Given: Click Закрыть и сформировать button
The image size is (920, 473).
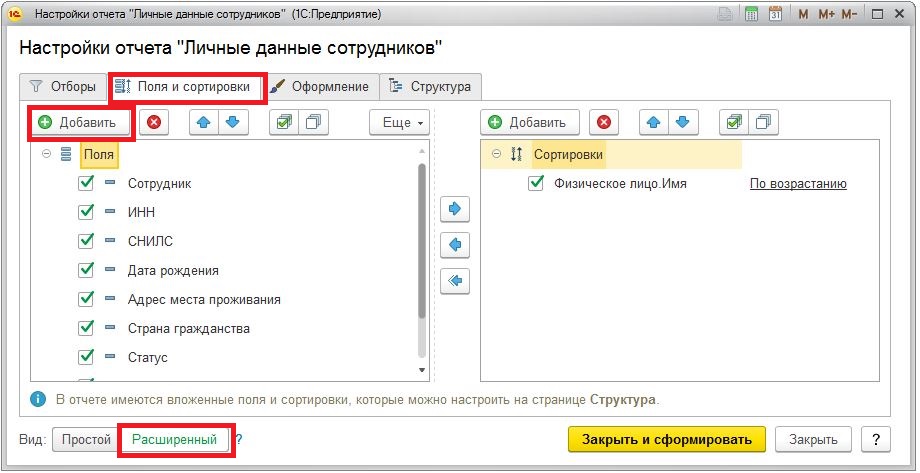Looking at the screenshot, I should tap(667, 440).
